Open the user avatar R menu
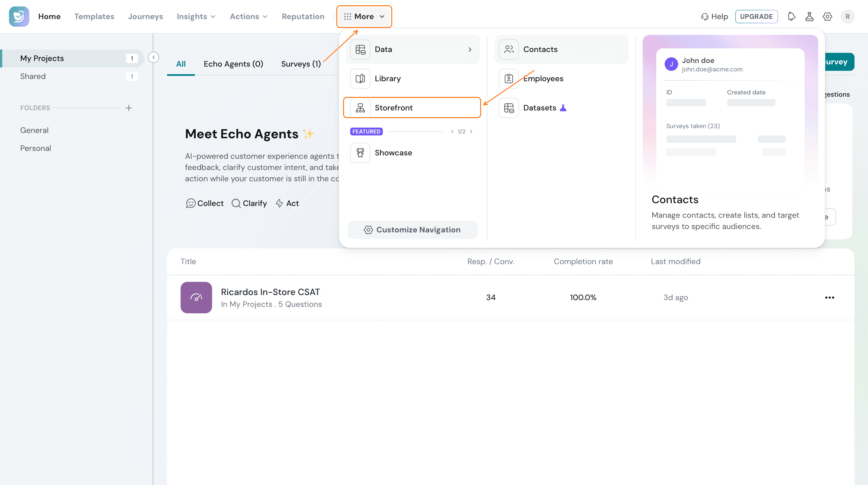 pos(847,17)
